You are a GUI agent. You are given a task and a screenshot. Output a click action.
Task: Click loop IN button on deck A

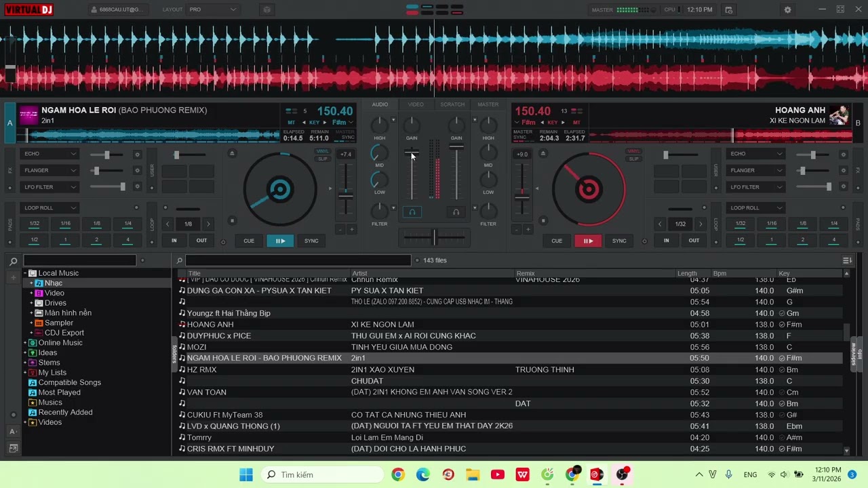pyautogui.click(x=174, y=241)
